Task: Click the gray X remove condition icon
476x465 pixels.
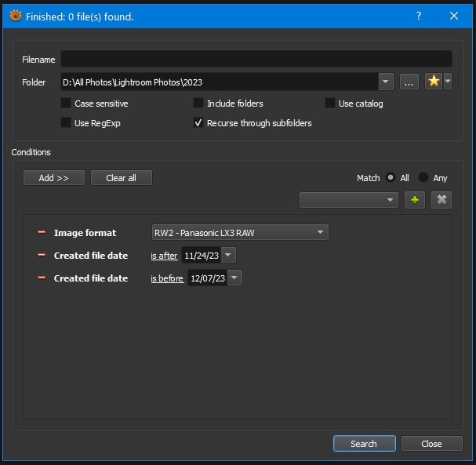Action: click(x=441, y=200)
